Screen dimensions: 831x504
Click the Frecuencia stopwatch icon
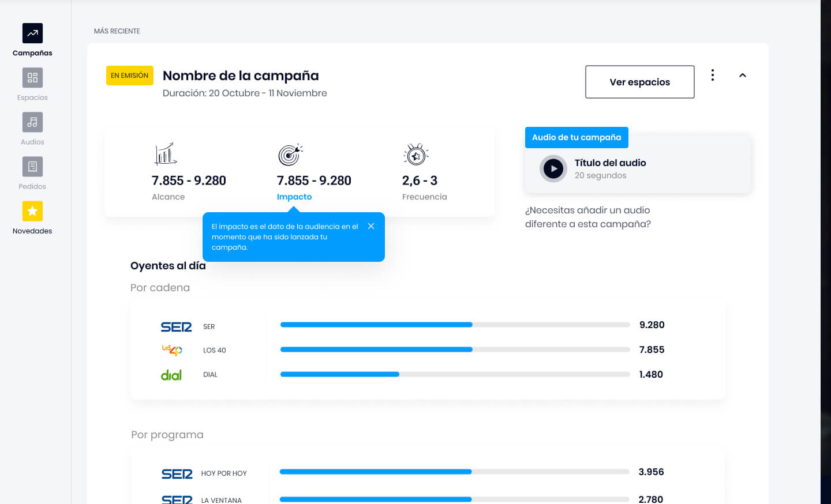[x=416, y=155]
